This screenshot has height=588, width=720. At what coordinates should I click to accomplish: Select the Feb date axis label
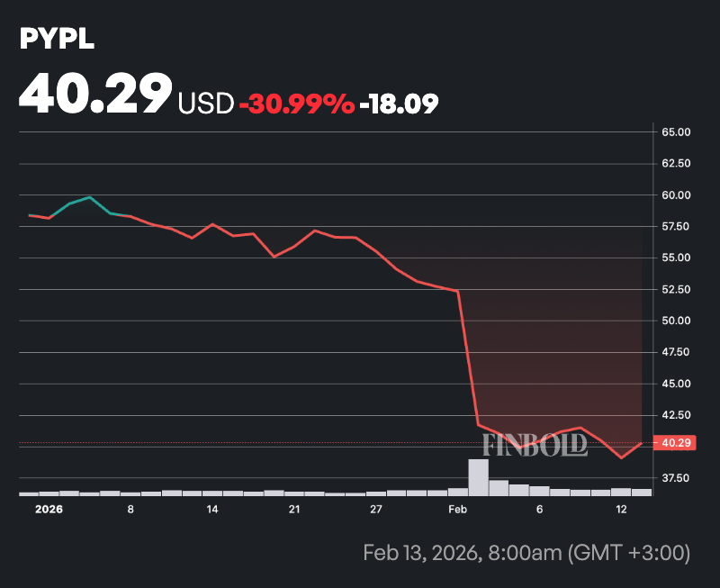[x=457, y=509]
